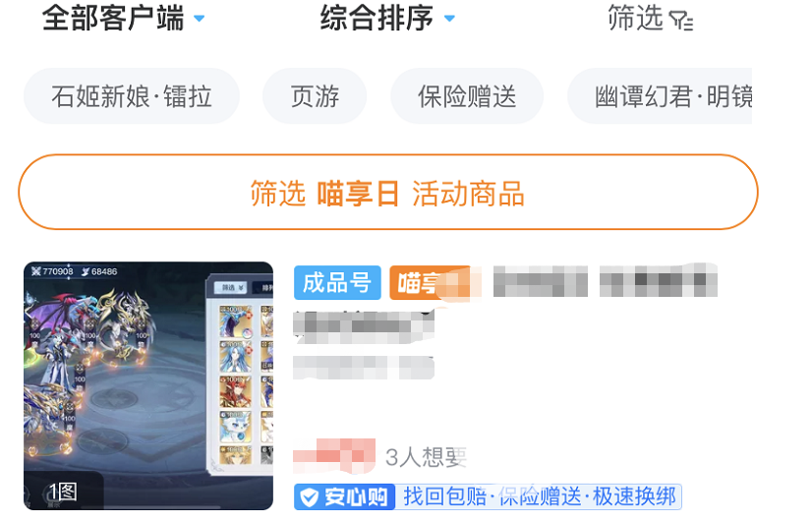Click the 筛选 喵享日 活动商品 banner button
The height and width of the screenshot is (522, 812).
[x=388, y=192]
